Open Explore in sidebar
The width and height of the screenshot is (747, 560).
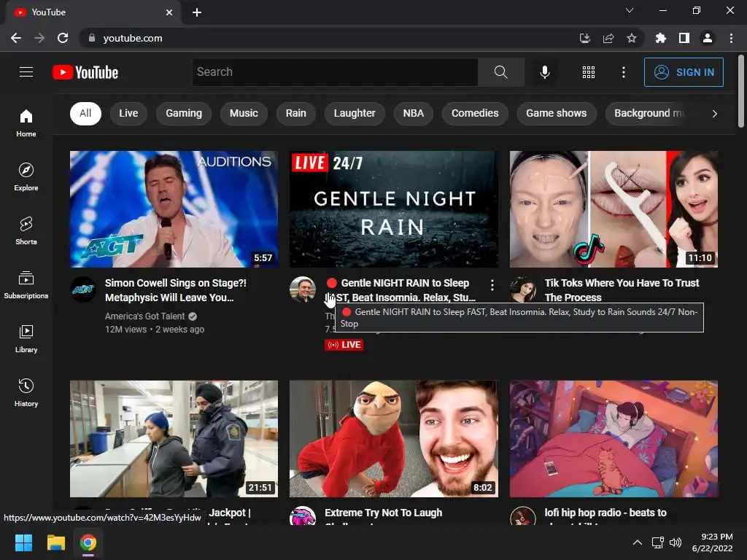pos(26,177)
